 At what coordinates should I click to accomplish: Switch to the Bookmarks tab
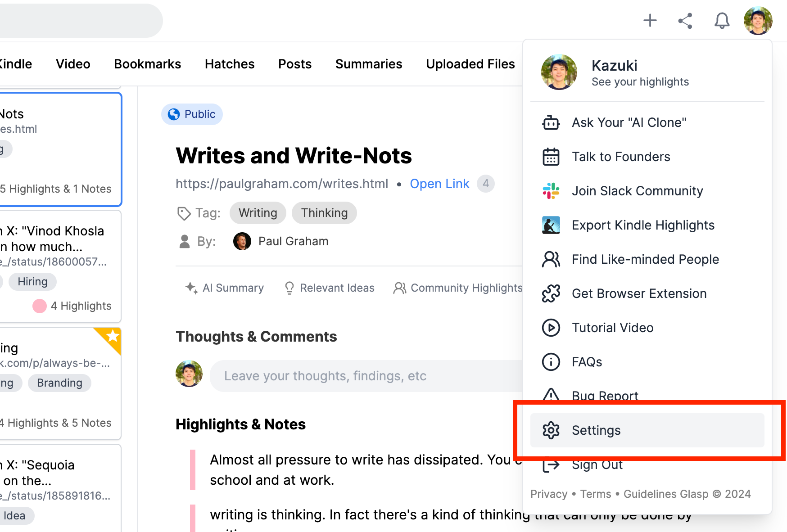pos(148,64)
